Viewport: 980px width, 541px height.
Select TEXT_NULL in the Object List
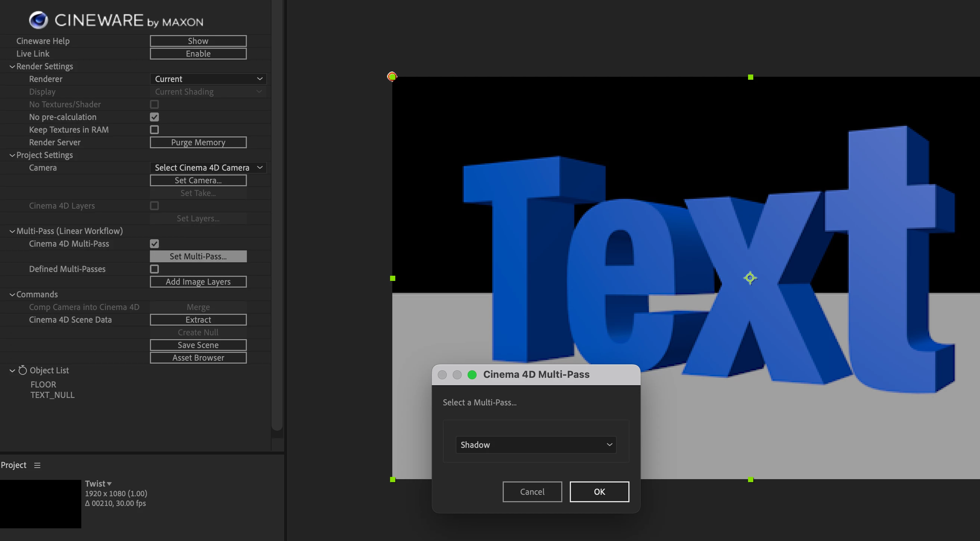pyautogui.click(x=53, y=395)
